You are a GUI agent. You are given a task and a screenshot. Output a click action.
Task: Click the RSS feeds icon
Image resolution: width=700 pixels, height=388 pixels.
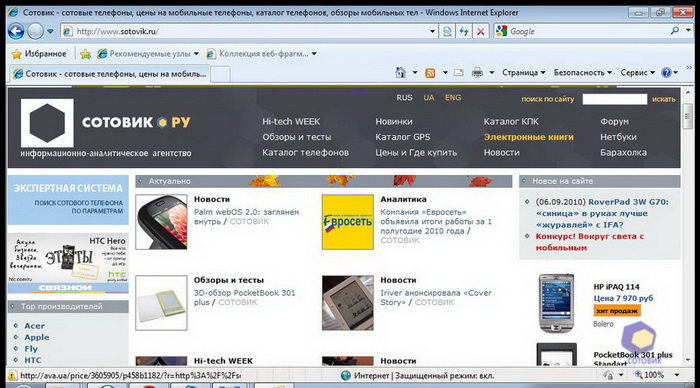pos(430,73)
